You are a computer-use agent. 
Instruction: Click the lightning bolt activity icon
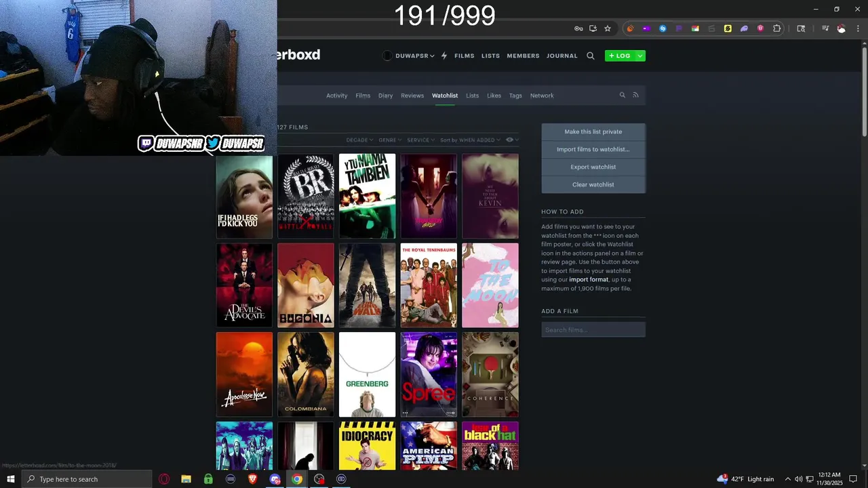coord(444,56)
